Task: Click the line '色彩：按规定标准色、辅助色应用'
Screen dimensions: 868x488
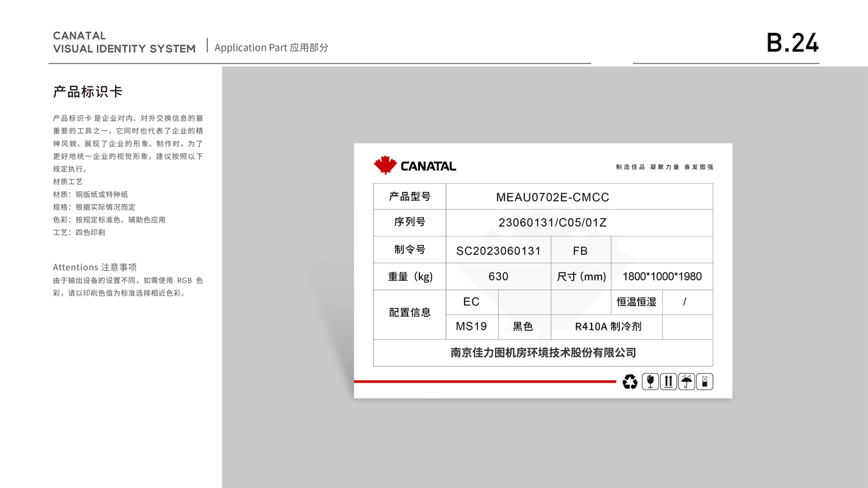Action: (109, 220)
